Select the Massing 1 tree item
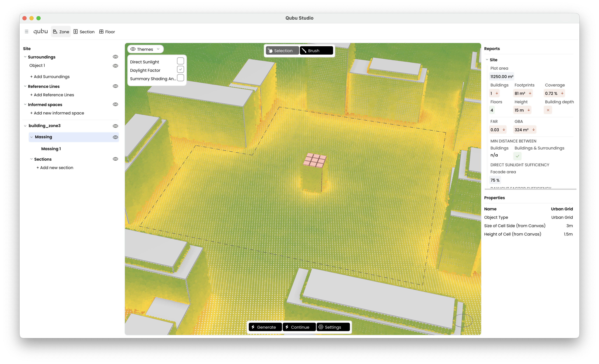 [x=51, y=149]
